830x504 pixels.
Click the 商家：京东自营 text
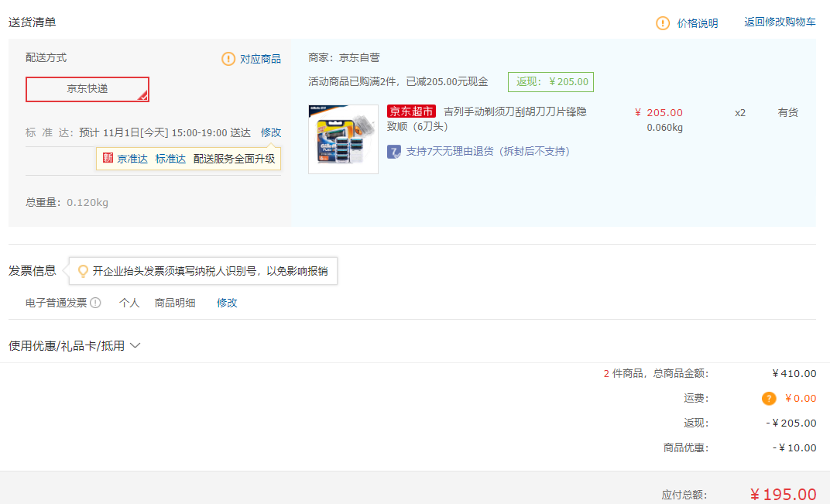344,57
